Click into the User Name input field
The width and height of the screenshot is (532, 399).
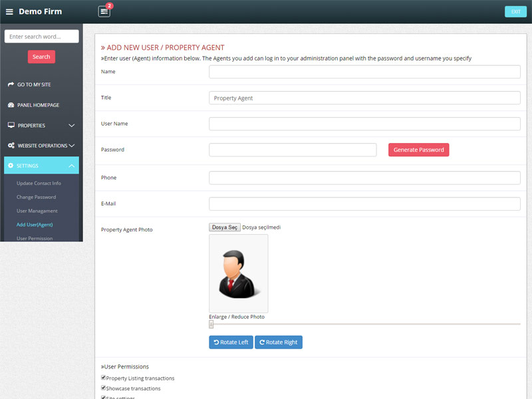coord(364,124)
